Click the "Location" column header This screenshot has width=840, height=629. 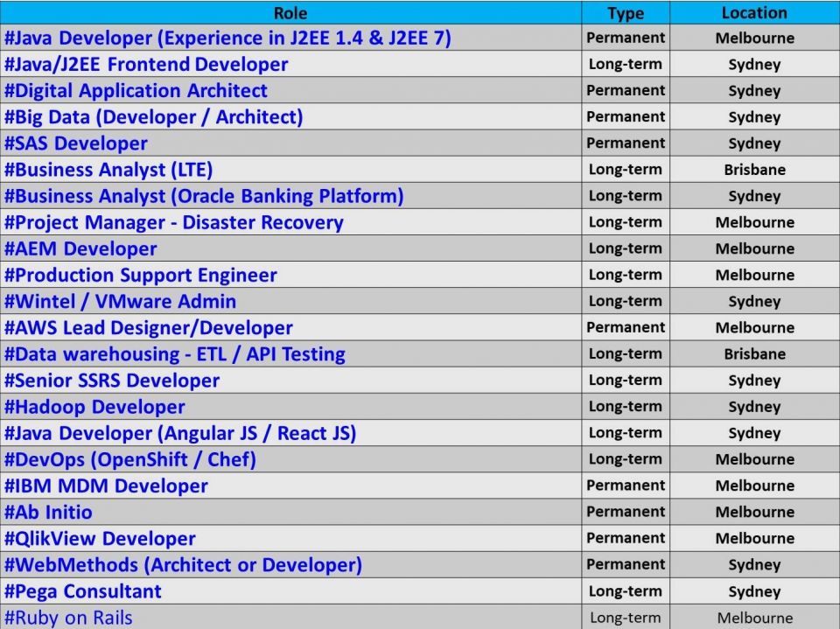click(754, 13)
